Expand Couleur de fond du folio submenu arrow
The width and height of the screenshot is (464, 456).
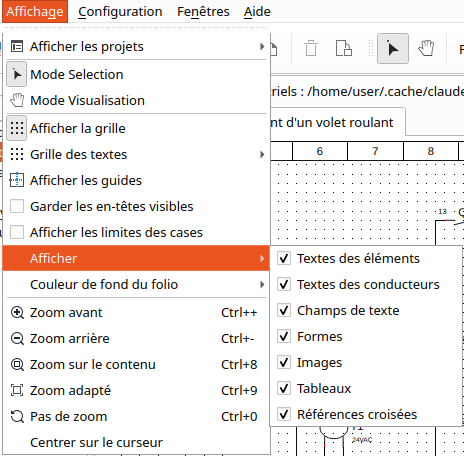[x=262, y=284]
